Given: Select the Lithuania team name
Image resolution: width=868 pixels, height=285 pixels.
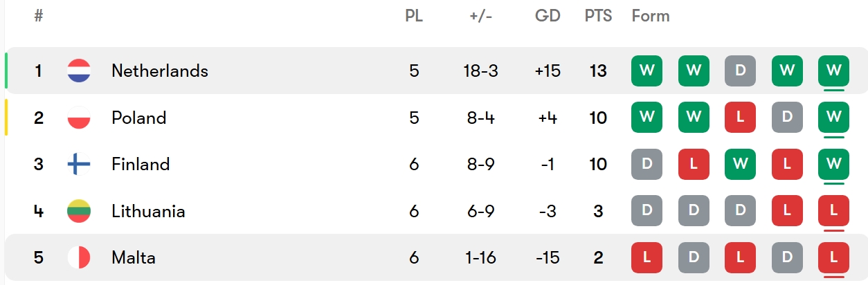Looking at the screenshot, I should pos(148,211).
